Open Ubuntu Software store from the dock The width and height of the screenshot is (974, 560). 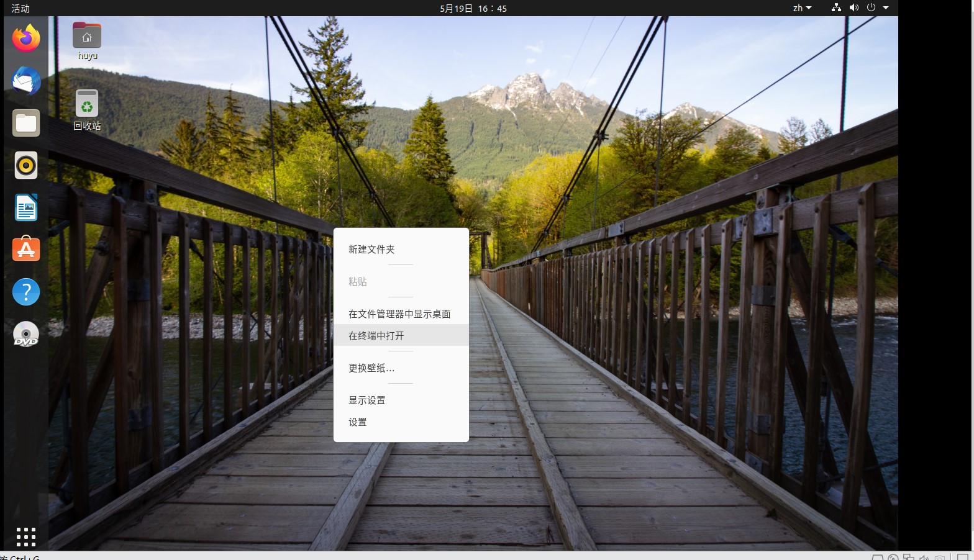pos(26,249)
